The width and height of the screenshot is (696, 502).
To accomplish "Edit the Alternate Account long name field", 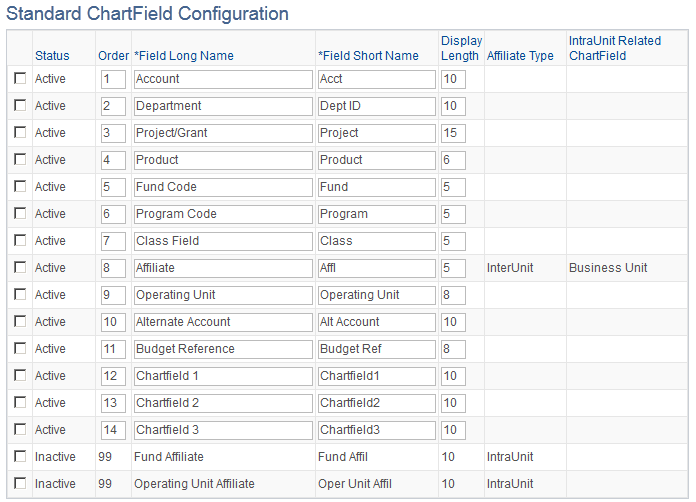I will point(223,322).
